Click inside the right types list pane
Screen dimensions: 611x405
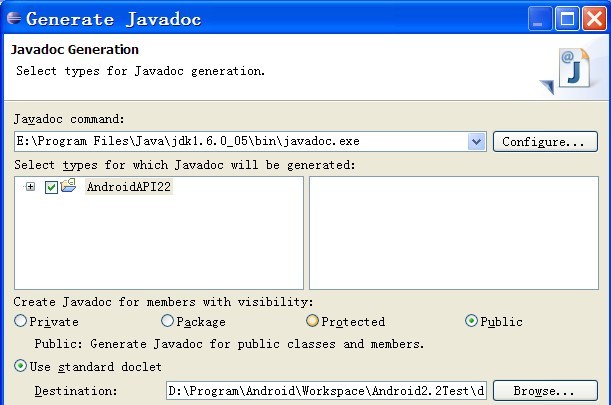point(454,233)
